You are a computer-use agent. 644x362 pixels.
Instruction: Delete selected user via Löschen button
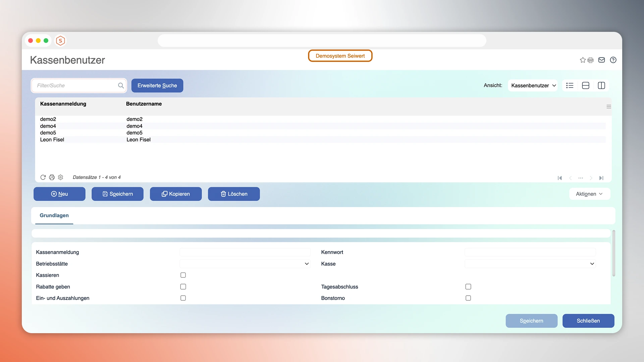tap(234, 194)
